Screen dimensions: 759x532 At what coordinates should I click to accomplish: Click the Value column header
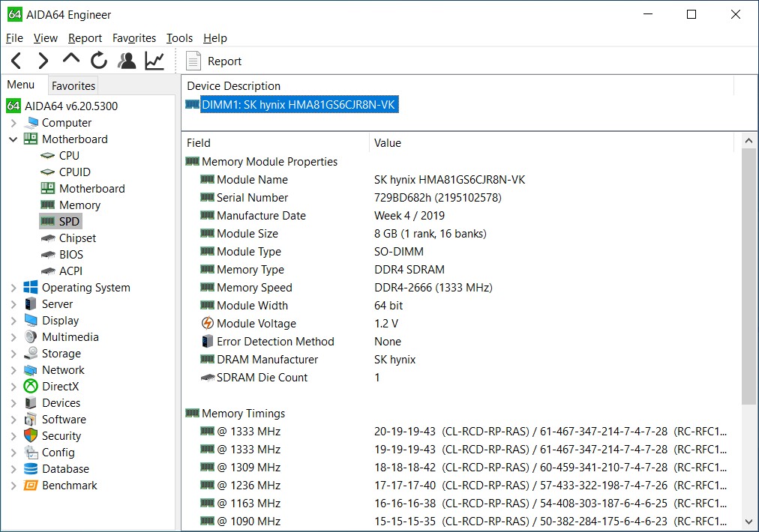pos(388,143)
